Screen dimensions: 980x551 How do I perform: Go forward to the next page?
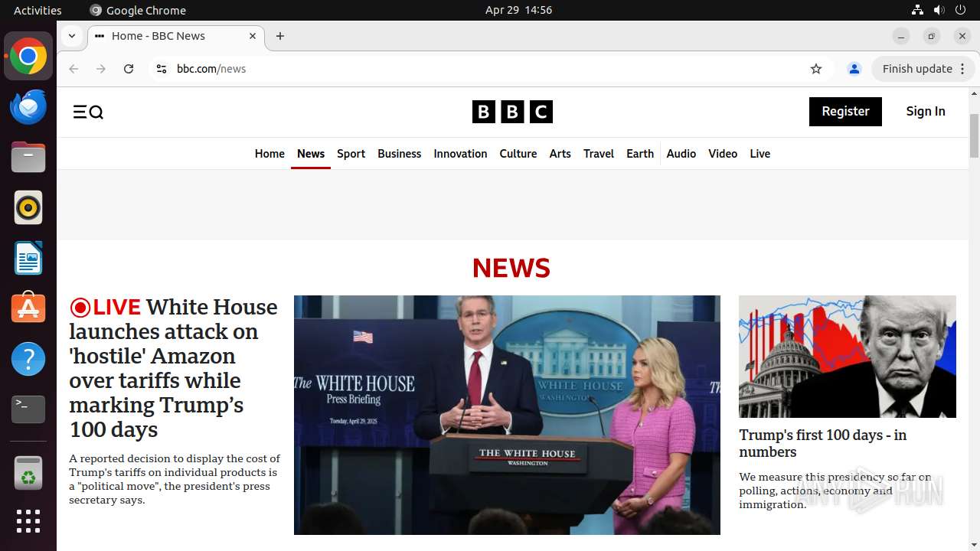click(101, 69)
